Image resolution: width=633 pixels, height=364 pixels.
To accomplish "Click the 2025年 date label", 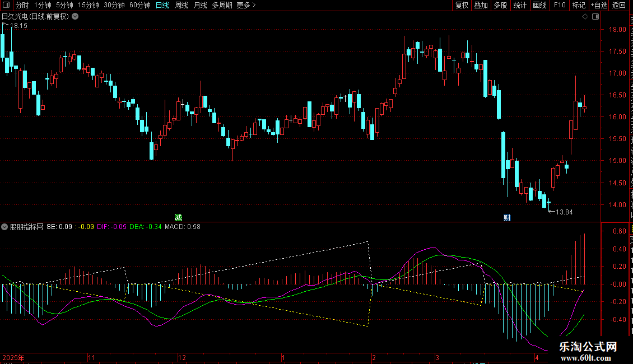I will [13, 357].
